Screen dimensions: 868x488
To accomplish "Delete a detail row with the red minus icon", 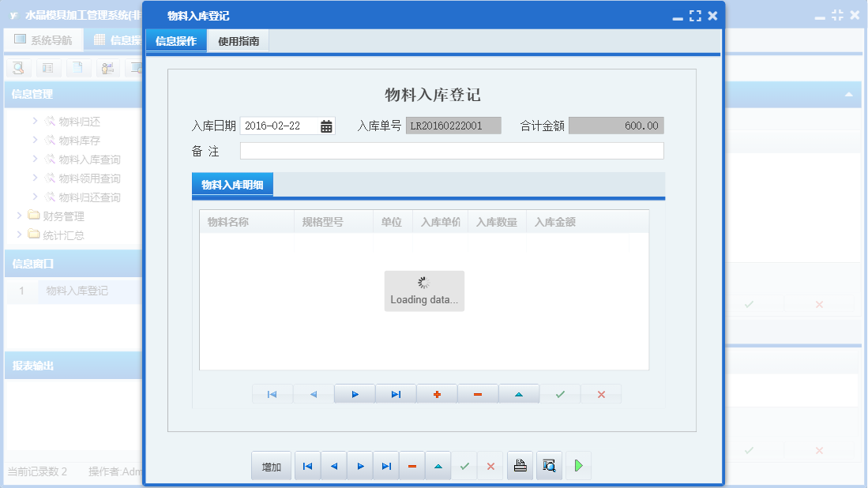I will click(x=478, y=393).
